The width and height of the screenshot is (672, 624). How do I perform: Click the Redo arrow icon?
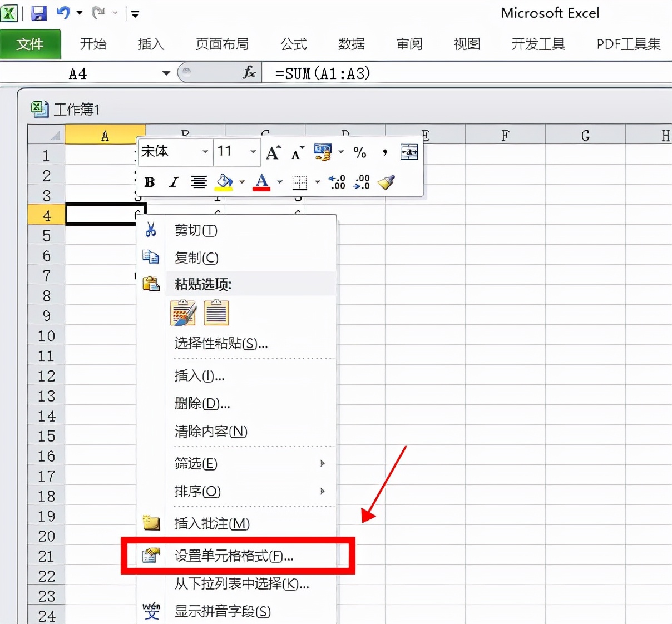[98, 12]
